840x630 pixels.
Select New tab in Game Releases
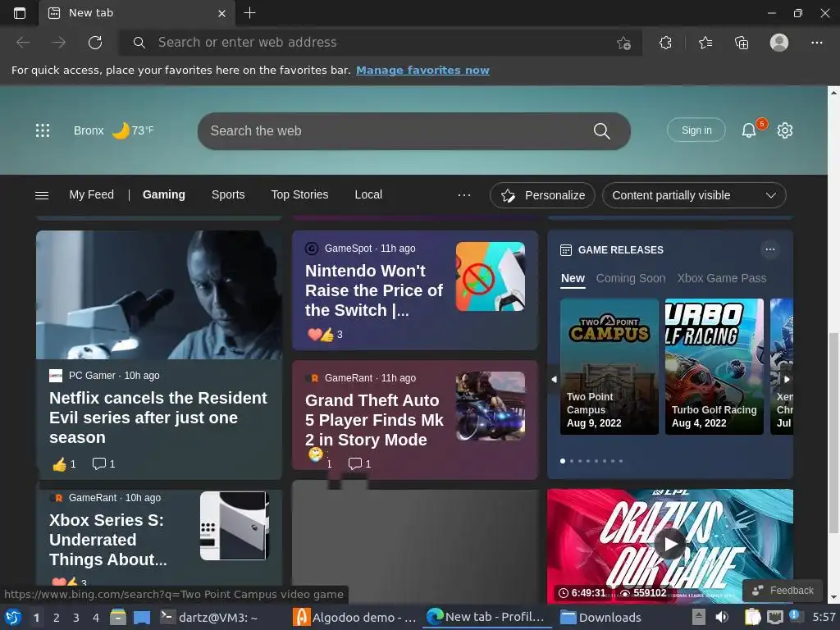(x=573, y=279)
